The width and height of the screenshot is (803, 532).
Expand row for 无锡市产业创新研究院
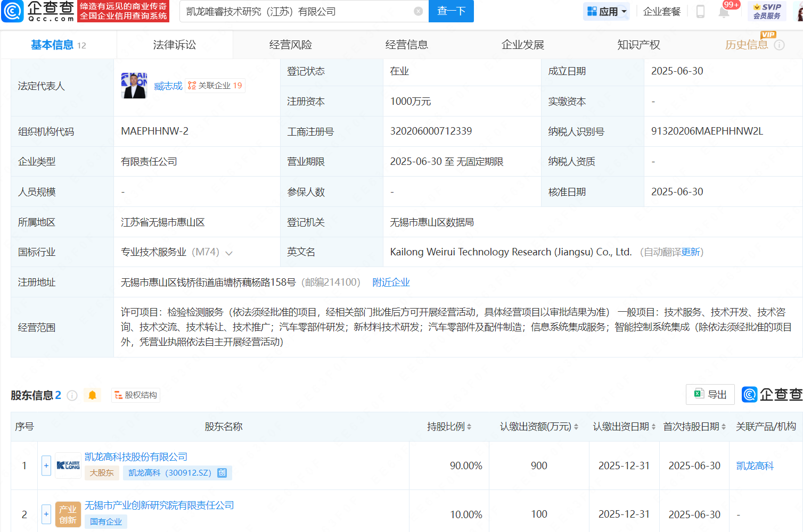tap(46, 514)
